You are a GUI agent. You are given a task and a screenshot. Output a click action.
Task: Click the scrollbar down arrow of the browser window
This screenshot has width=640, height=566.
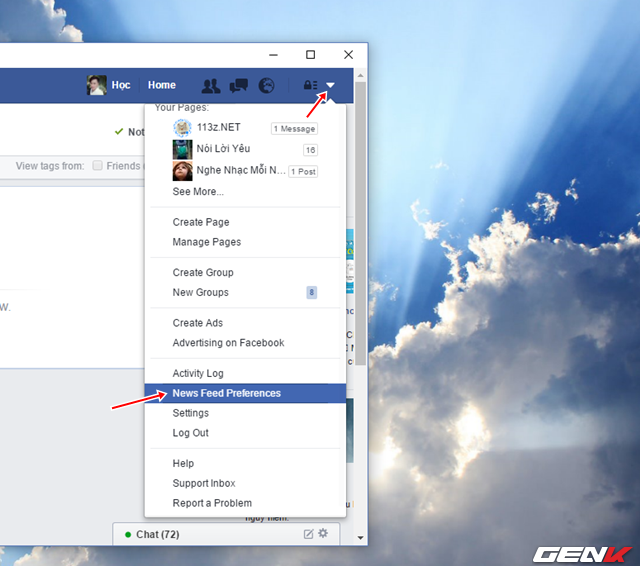coord(360,537)
